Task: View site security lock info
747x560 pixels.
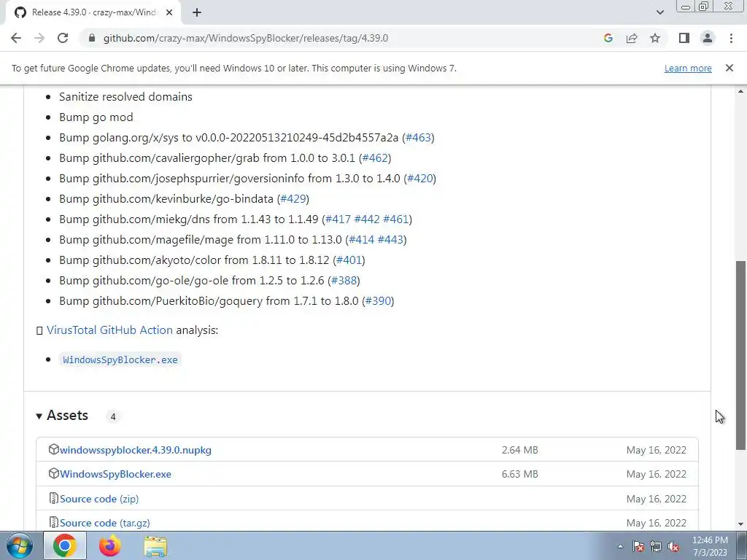Action: (x=92, y=38)
